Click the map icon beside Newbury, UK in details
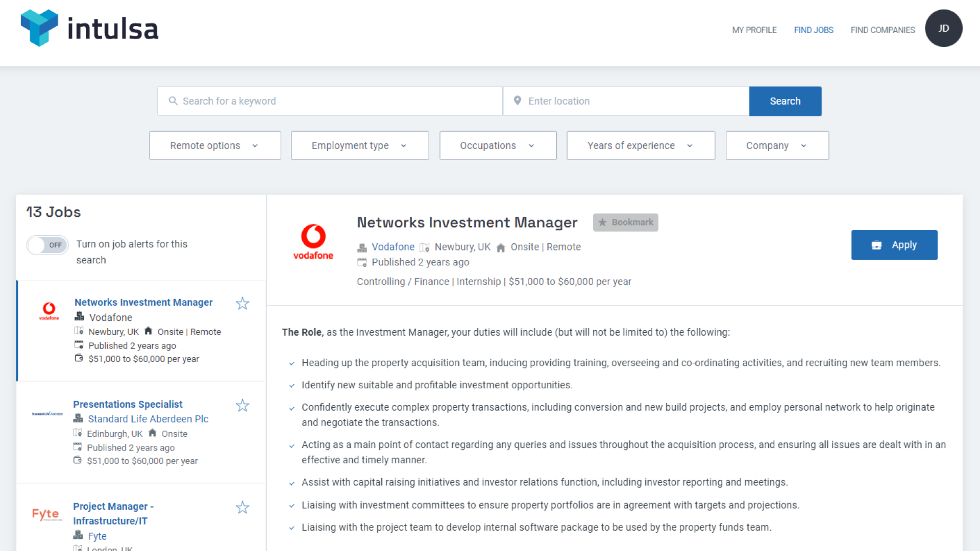 click(x=425, y=247)
